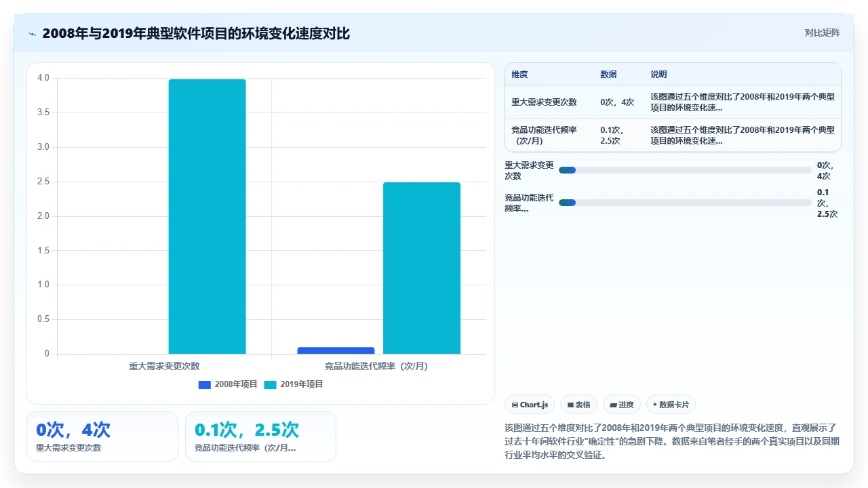
Task: Select the 表格 tag
Action: pyautogui.click(x=578, y=405)
